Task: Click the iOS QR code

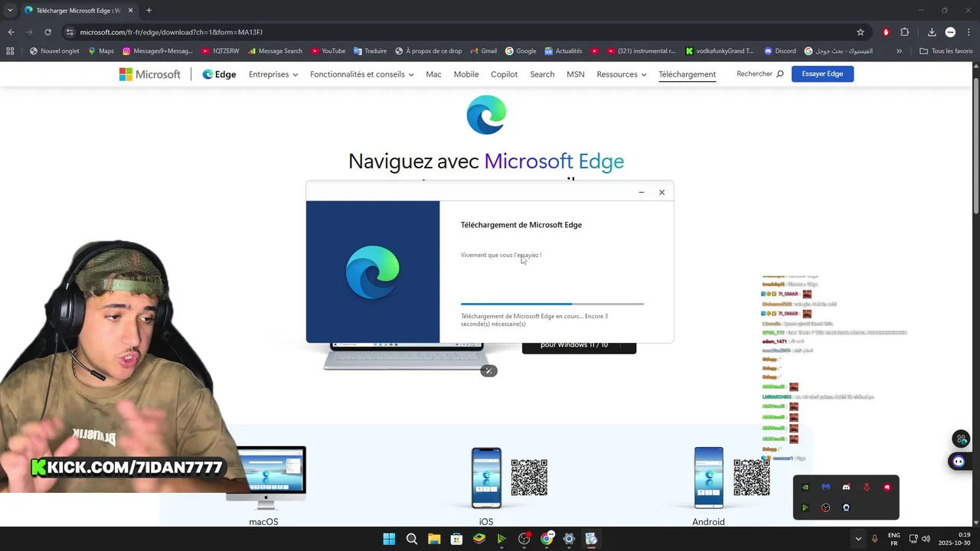Action: tap(529, 478)
